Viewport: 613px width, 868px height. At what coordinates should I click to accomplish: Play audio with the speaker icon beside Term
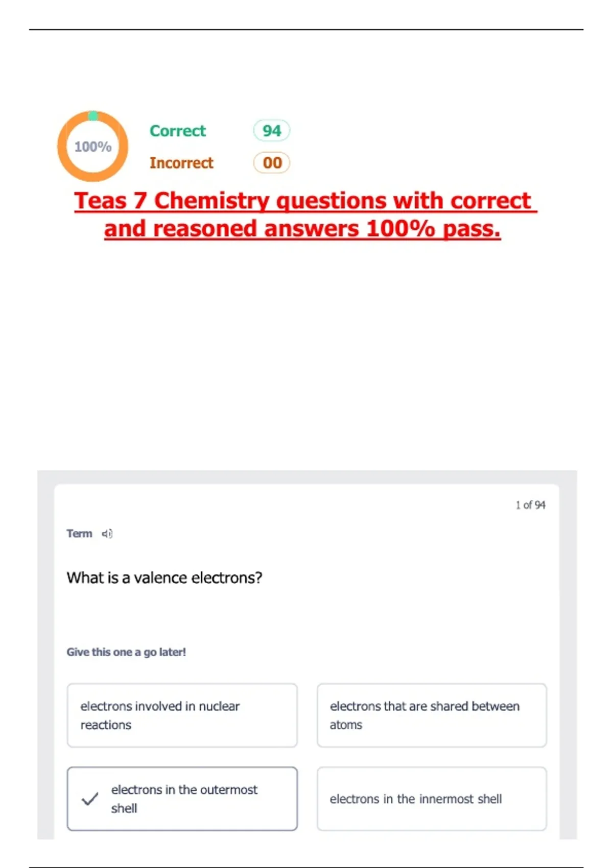(107, 534)
